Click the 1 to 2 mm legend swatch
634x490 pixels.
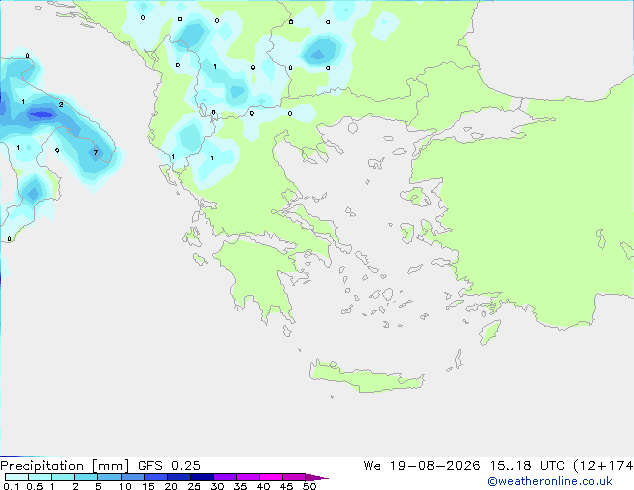tap(63, 477)
